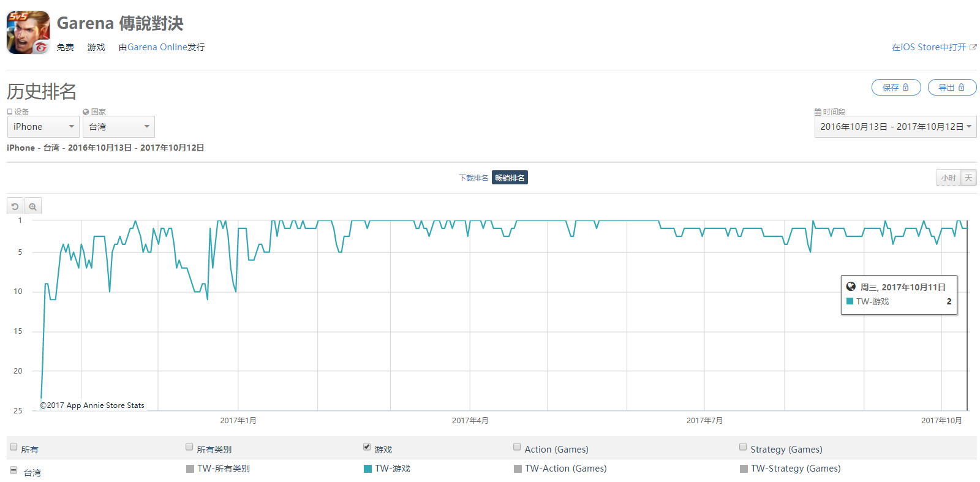Click the calendar icon beside 时间段

(x=818, y=112)
